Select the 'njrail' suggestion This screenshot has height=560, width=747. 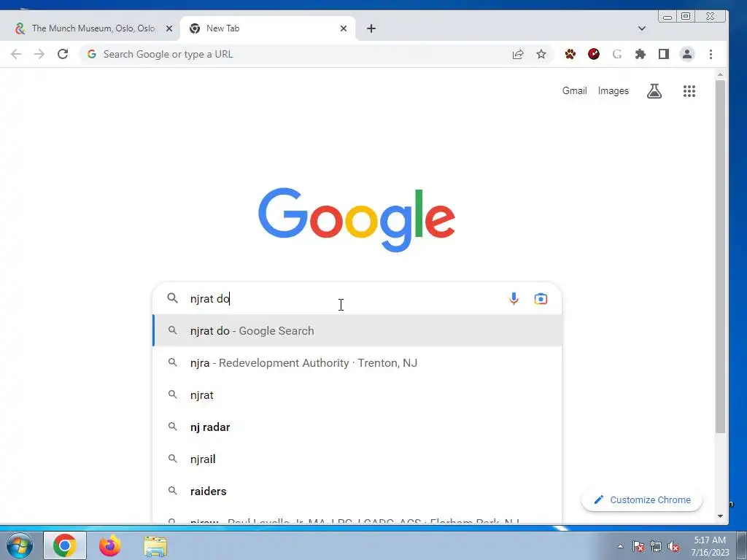(357, 459)
